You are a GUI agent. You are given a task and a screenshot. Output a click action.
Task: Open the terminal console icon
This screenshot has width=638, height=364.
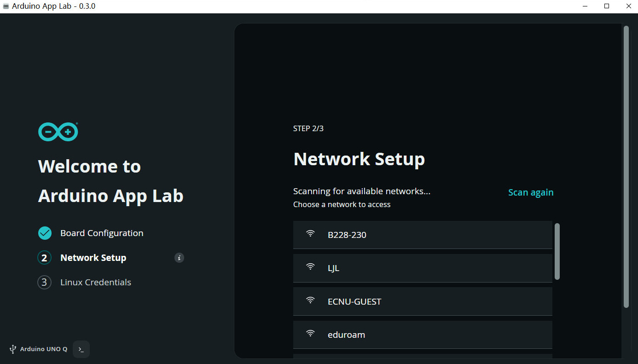pyautogui.click(x=81, y=349)
